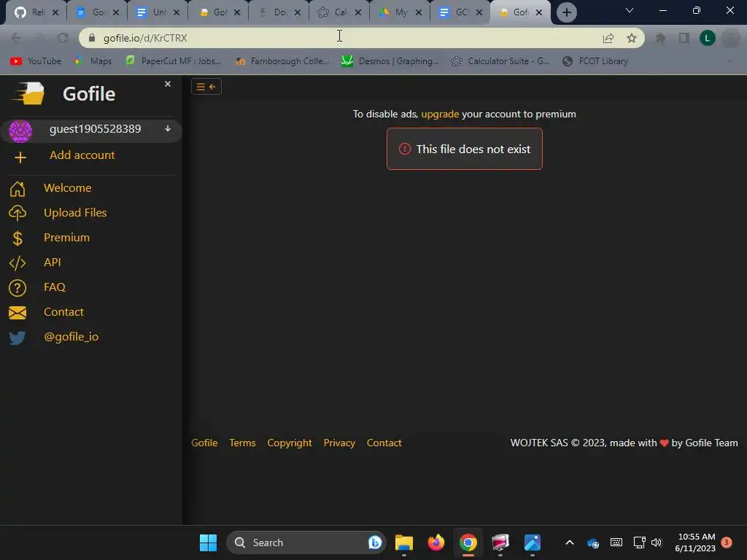
Task: Click the Premium dollar sign icon
Action: coord(18,238)
